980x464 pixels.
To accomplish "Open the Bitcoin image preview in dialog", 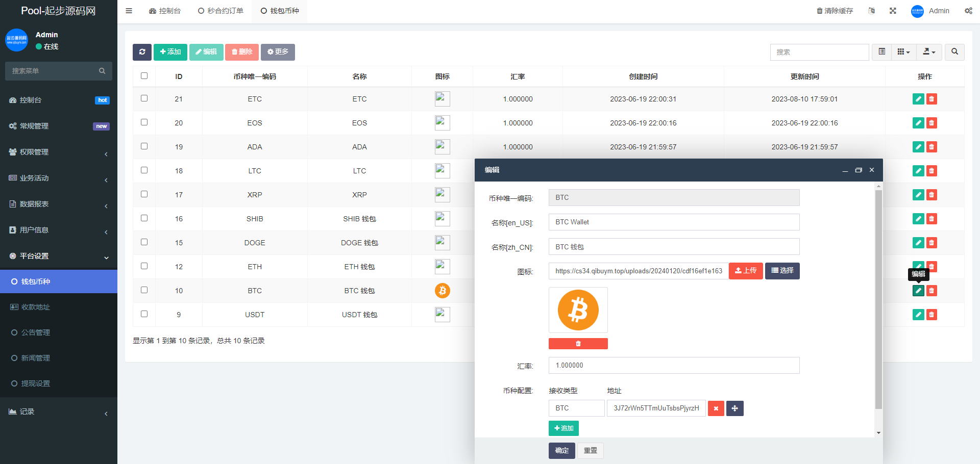I will [578, 310].
